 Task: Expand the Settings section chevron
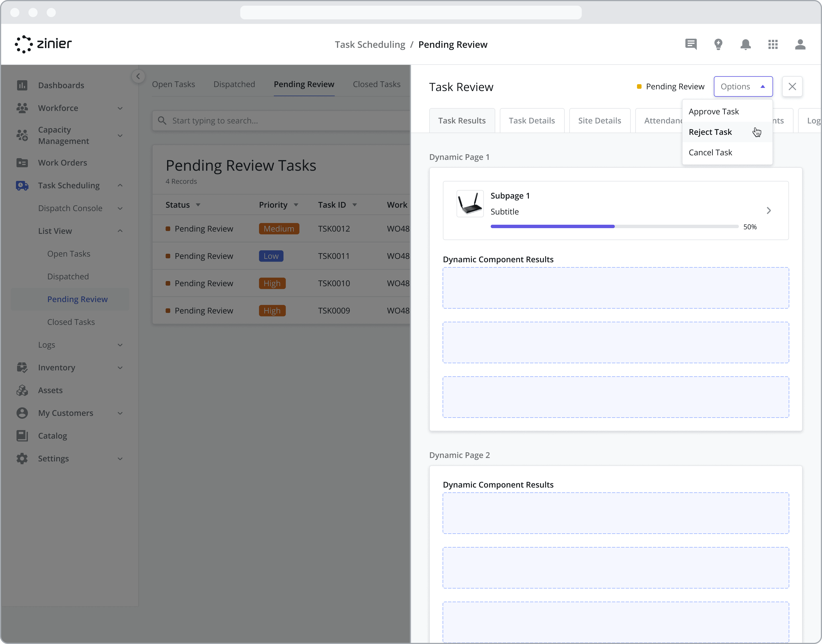120,459
